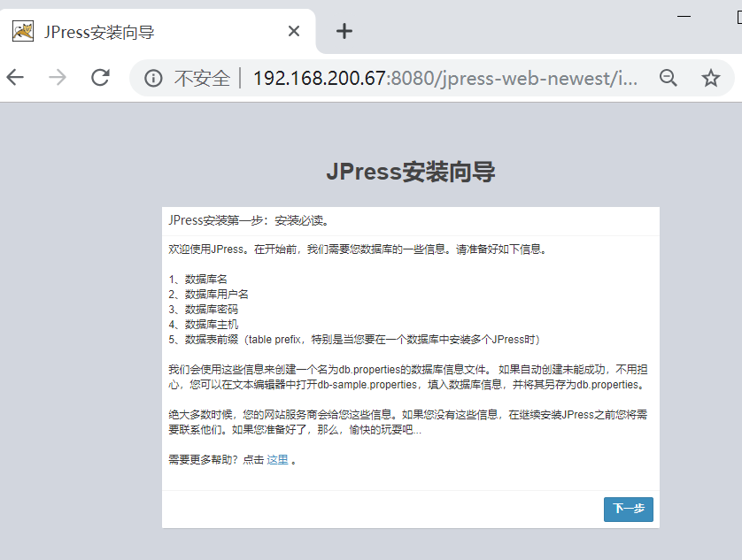This screenshot has width=742, height=560.
Task: Click the 不安全 security label
Action: (202, 79)
